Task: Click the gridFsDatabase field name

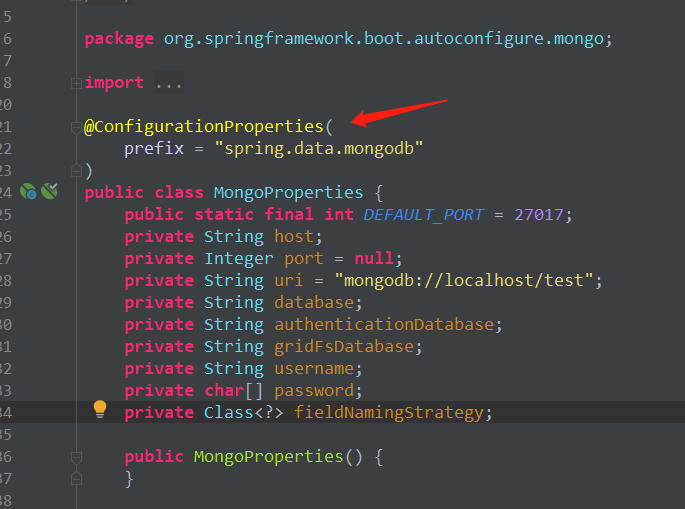Action: (x=344, y=346)
